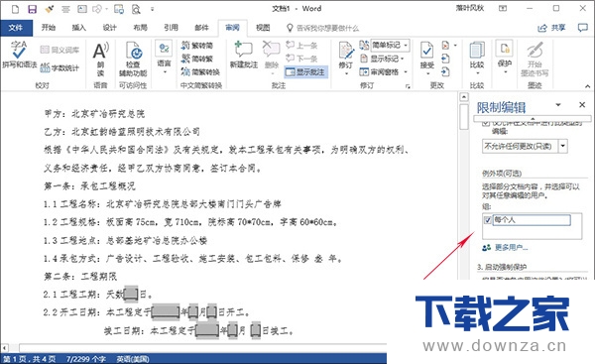Switch to the 邮件 Mailings tab
Screen dimensions: 595x364
[x=201, y=28]
